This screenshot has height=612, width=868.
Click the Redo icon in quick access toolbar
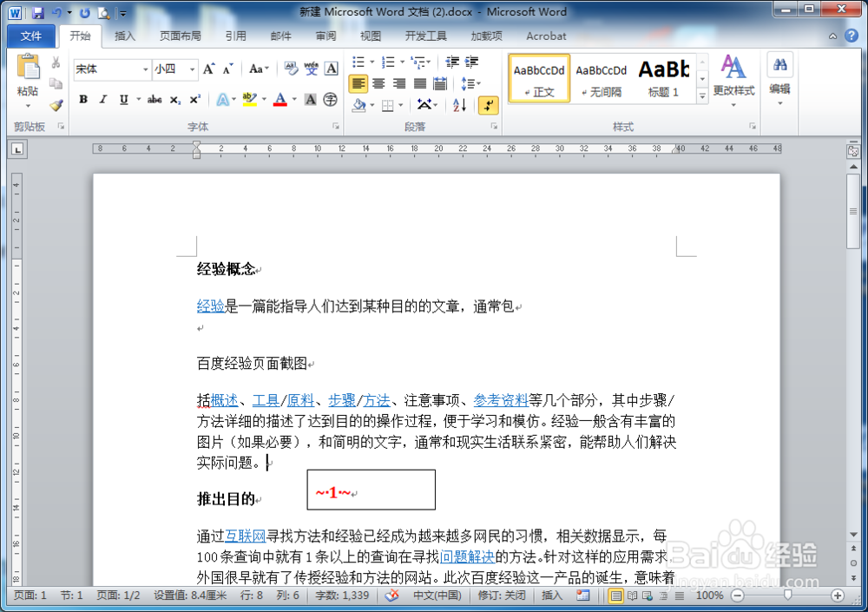click(x=85, y=12)
